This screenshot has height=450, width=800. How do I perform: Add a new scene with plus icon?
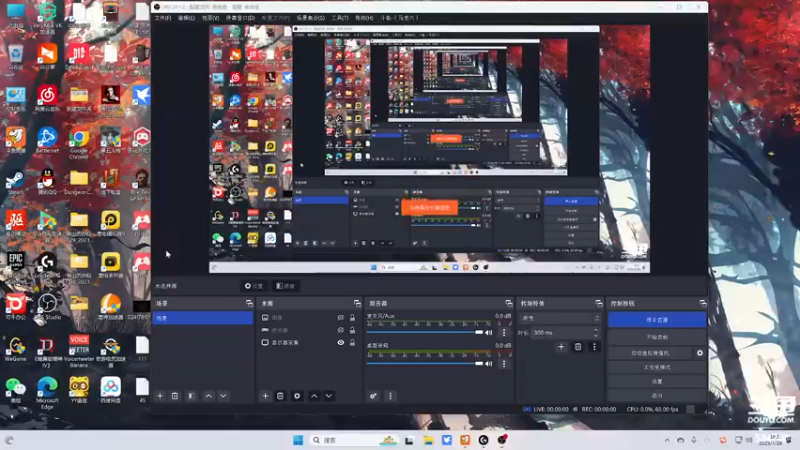[x=160, y=396]
